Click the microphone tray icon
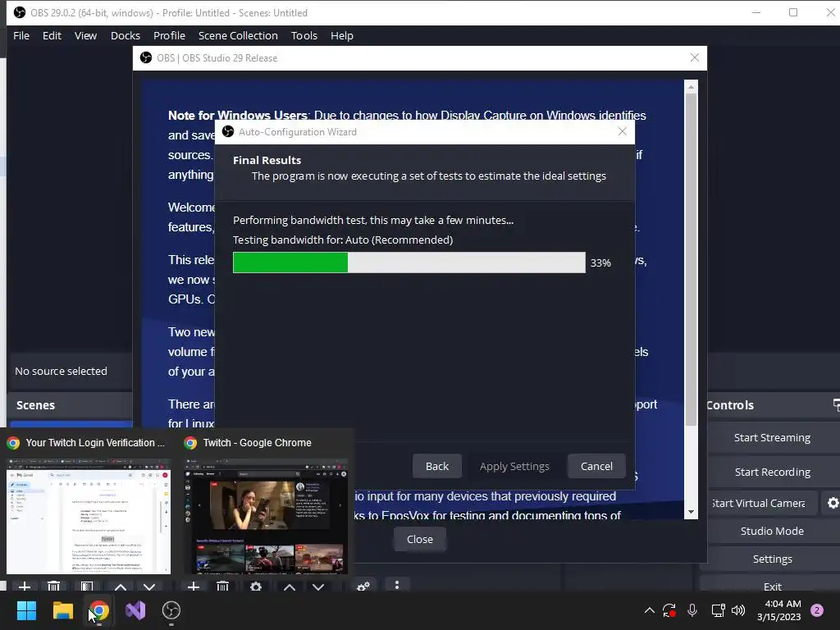Viewport: 840px width, 630px height. coord(692,610)
